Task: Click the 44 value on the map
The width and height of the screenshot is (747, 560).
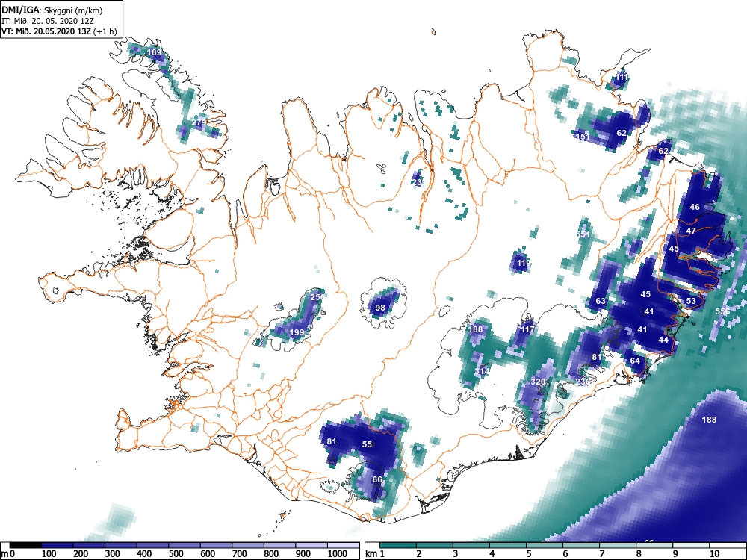Action: coord(663,340)
